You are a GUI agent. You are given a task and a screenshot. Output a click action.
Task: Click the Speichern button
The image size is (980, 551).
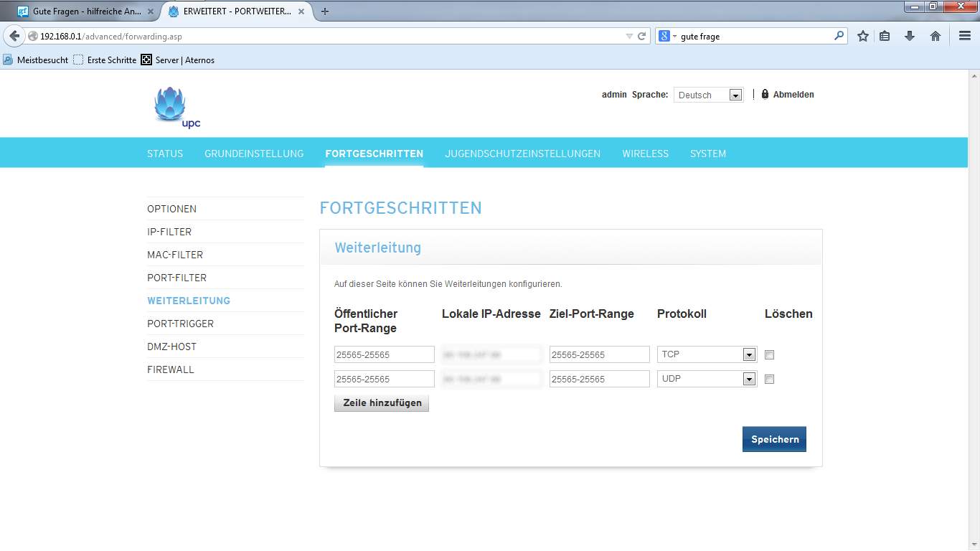tap(774, 439)
